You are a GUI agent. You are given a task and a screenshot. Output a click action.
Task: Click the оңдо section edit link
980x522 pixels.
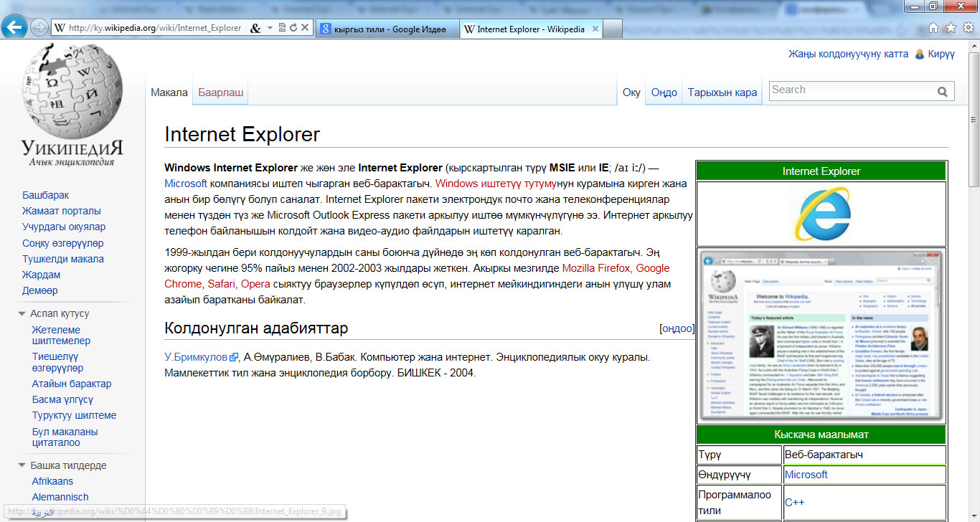677,328
